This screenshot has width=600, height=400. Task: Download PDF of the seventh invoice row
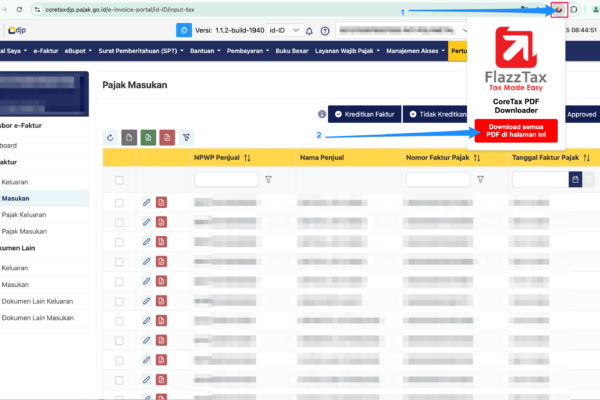161,320
